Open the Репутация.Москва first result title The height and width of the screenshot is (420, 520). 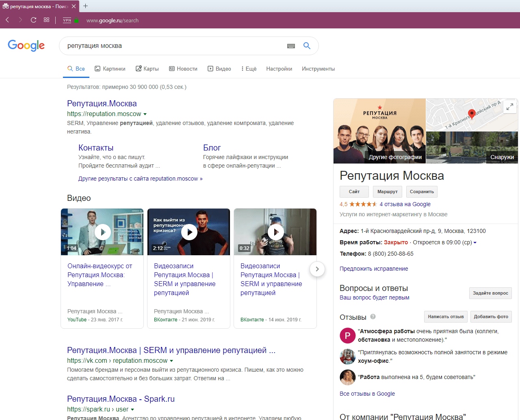[102, 103]
